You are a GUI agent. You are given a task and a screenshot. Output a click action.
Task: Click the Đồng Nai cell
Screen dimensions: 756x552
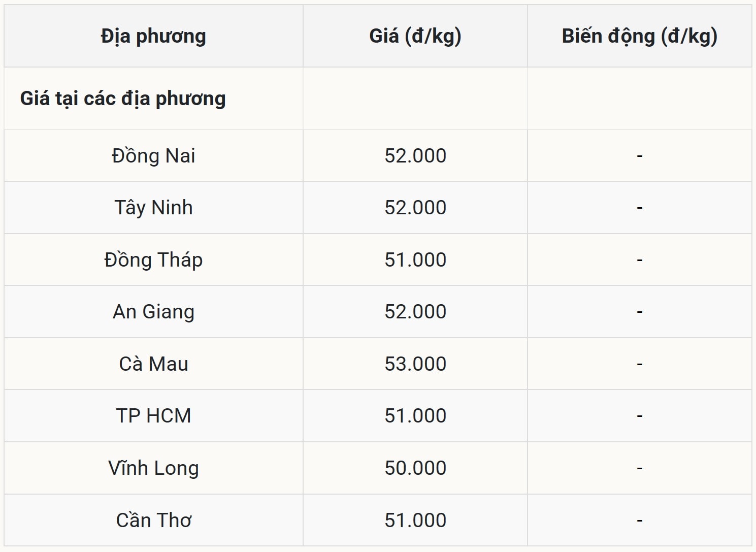click(153, 156)
